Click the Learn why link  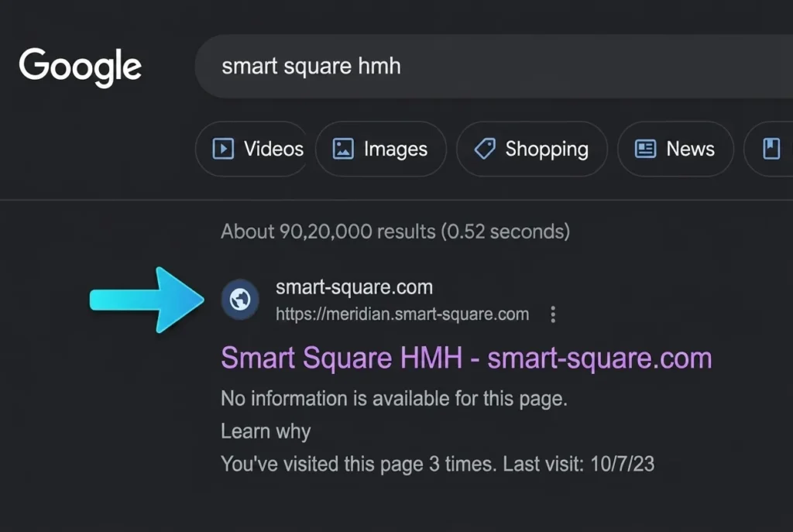(266, 431)
